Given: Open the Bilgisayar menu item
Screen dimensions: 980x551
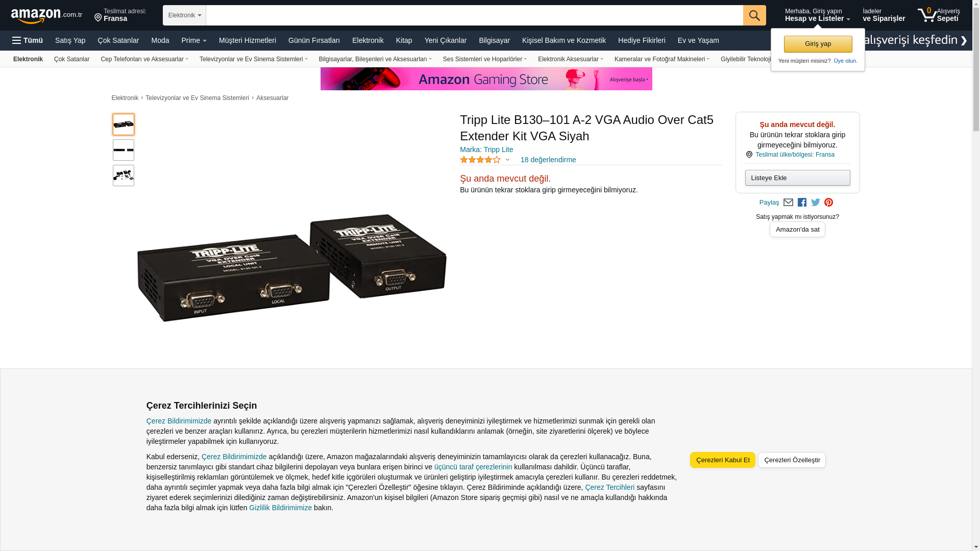Looking at the screenshot, I should [494, 40].
